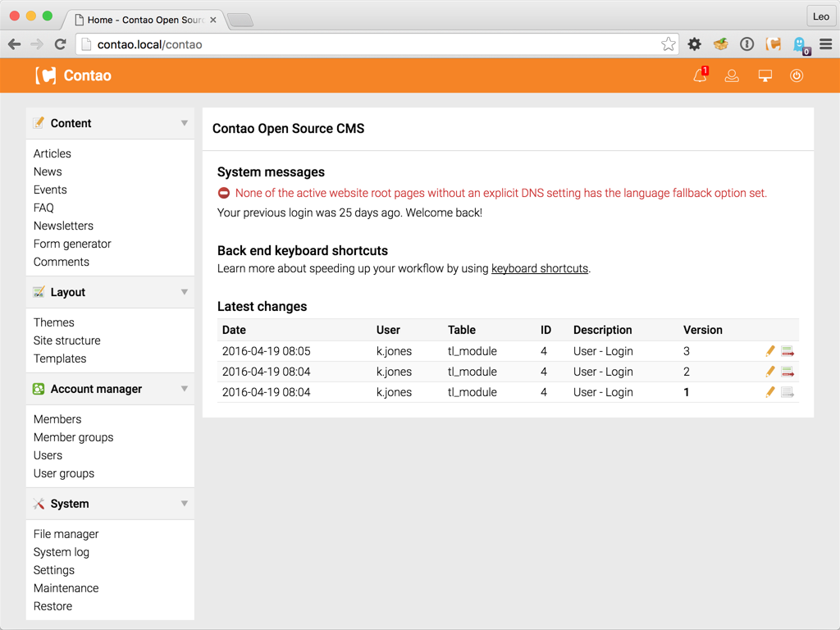840x630 pixels.
Task: Click the 1Password extension icon
Action: [746, 44]
